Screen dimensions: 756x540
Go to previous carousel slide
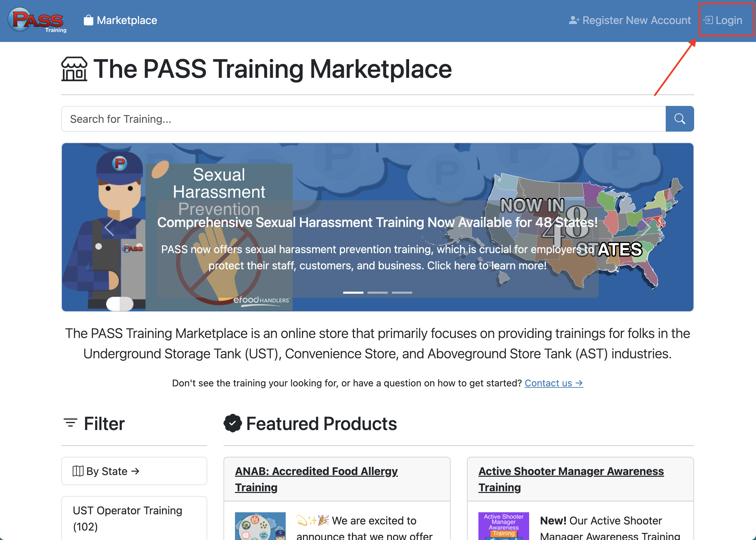(109, 227)
